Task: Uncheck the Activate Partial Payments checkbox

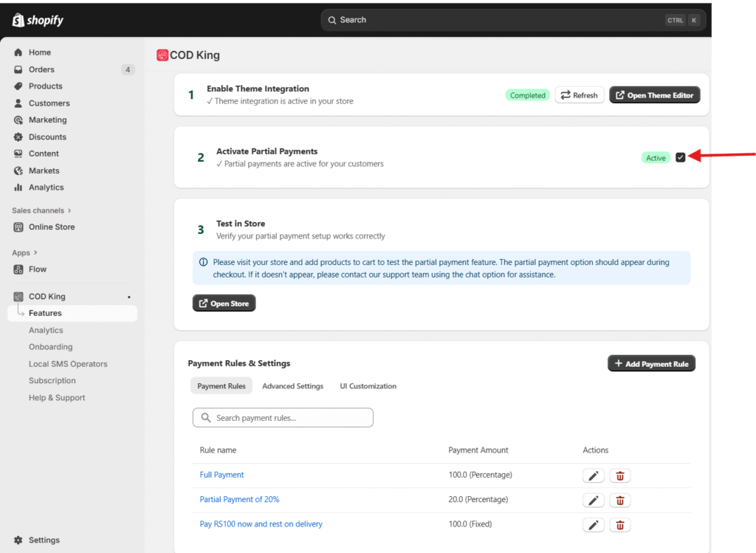Action: [x=681, y=157]
